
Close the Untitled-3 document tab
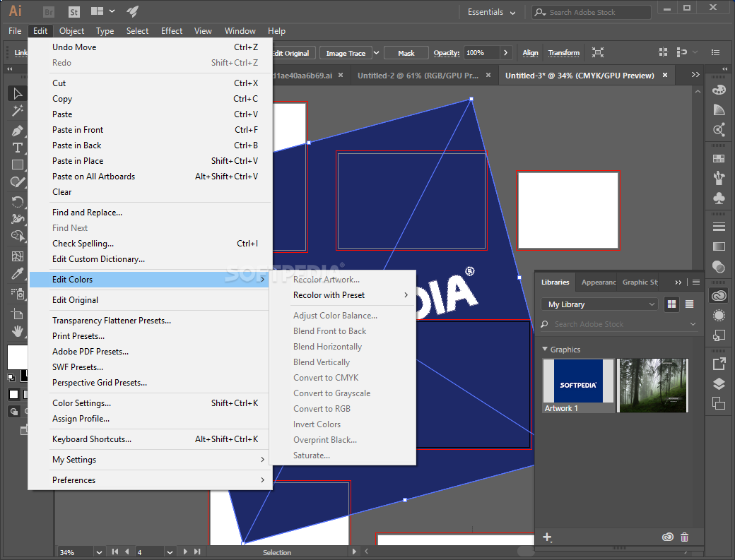pyautogui.click(x=665, y=75)
